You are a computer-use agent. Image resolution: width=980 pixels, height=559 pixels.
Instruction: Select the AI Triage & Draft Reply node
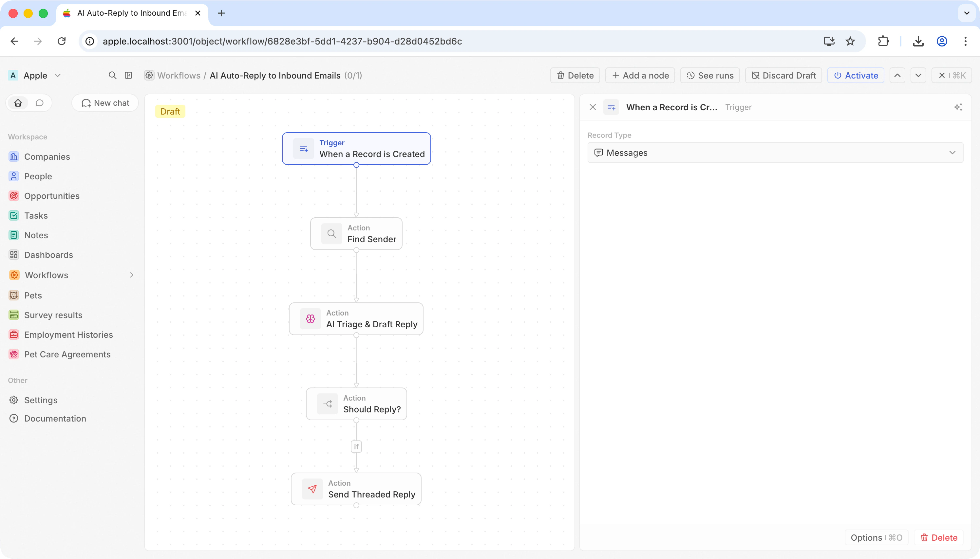pyautogui.click(x=356, y=319)
